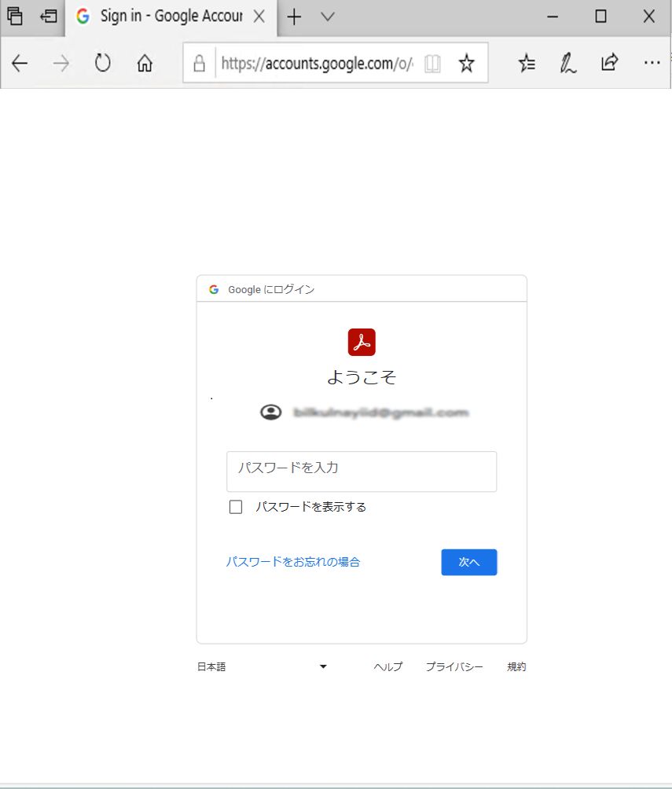Enable パスワードを表示する checkbox

pyautogui.click(x=235, y=507)
